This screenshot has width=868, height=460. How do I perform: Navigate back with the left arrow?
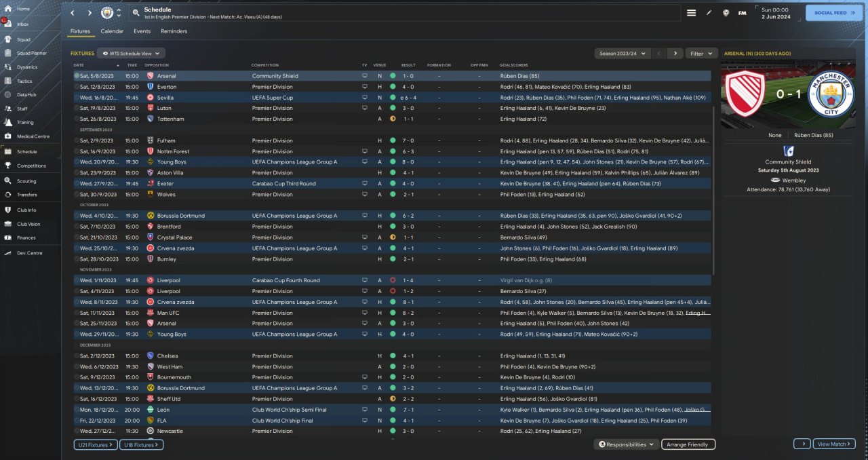pyautogui.click(x=73, y=13)
